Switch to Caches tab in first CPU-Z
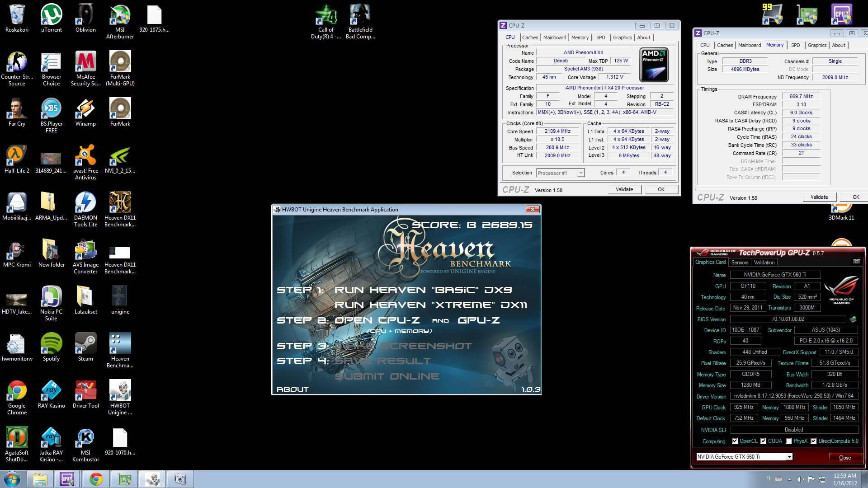The width and height of the screenshot is (868, 488). (x=530, y=38)
